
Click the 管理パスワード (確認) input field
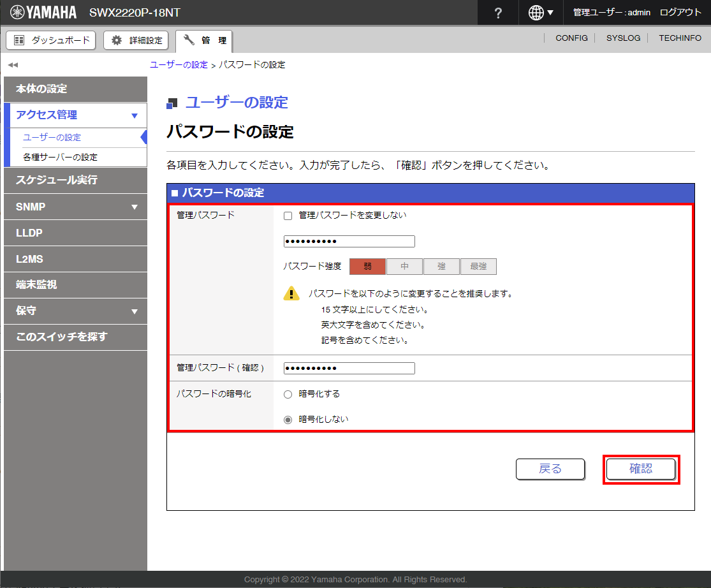[x=349, y=368]
